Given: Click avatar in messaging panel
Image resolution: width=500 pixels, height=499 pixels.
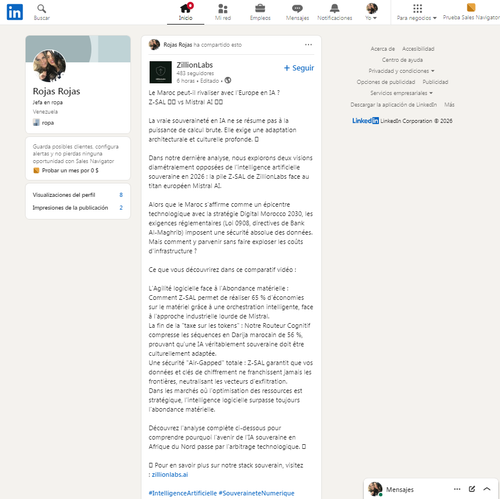Looking at the screenshot, I should (x=375, y=489).
